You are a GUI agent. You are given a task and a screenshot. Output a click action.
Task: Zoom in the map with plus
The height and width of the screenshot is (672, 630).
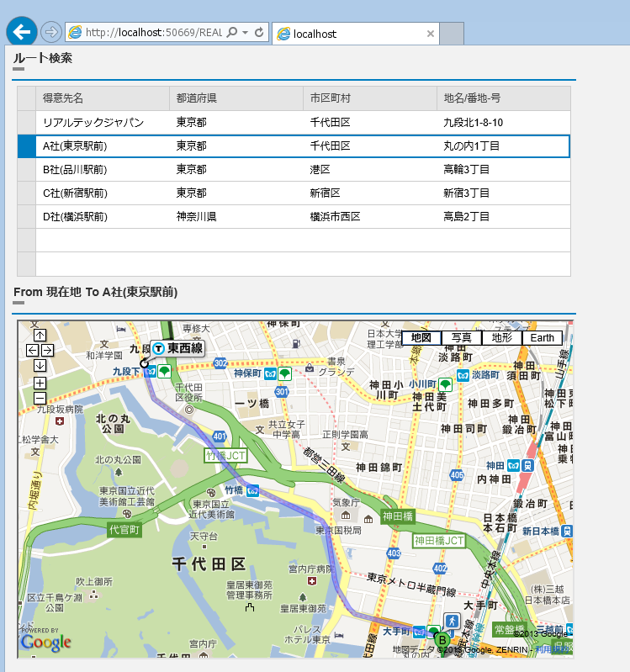(x=40, y=383)
